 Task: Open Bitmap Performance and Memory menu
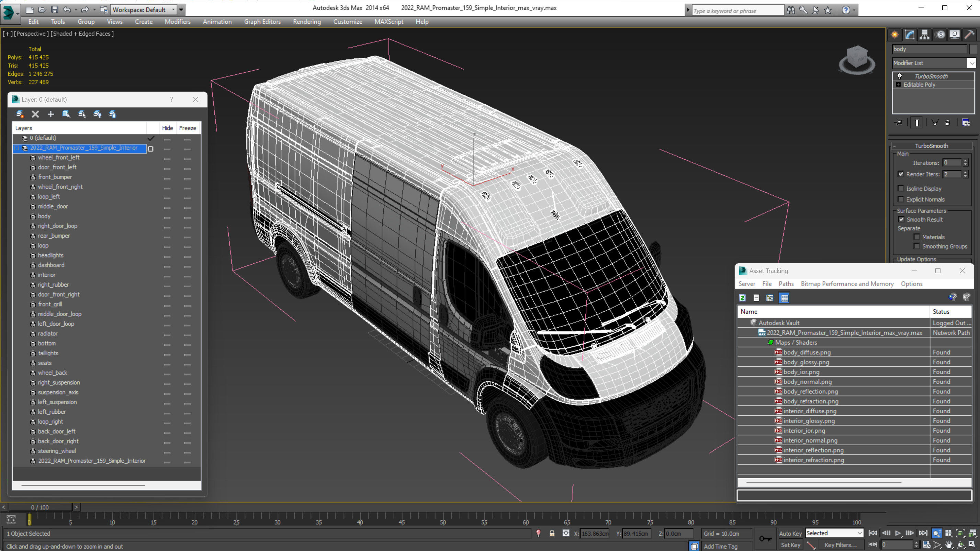(x=847, y=284)
